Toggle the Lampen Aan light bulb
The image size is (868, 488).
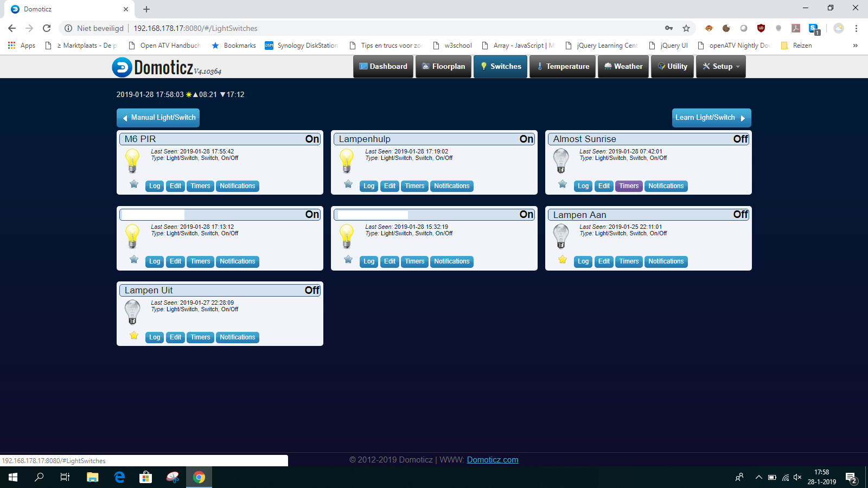pyautogui.click(x=561, y=236)
